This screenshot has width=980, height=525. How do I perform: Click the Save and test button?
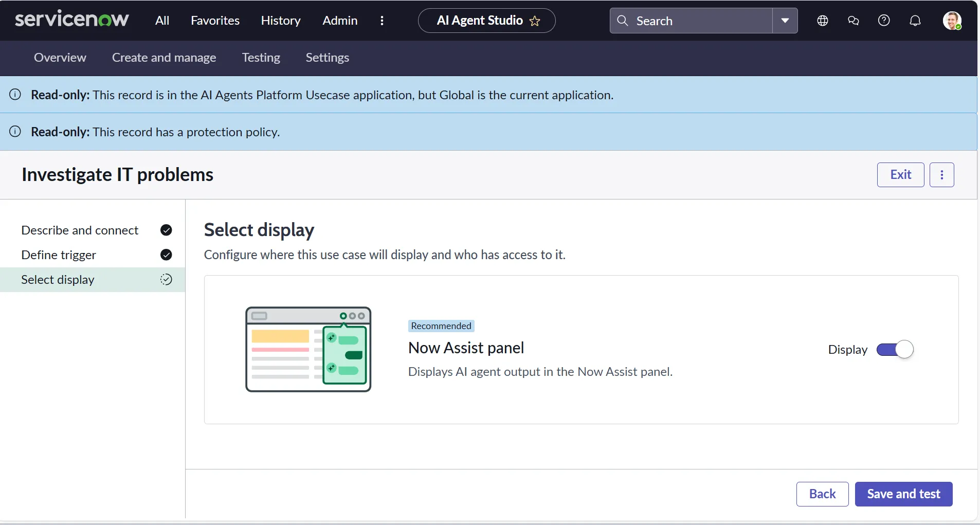click(x=903, y=494)
